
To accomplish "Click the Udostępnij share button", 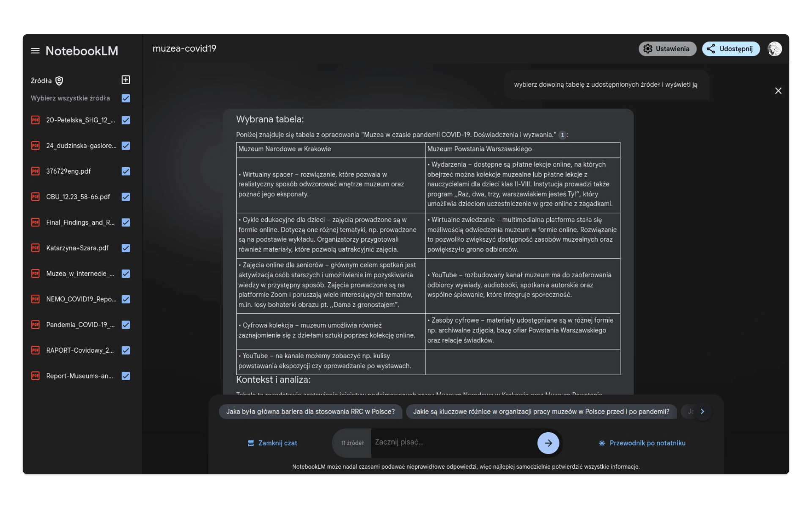I will pyautogui.click(x=731, y=49).
